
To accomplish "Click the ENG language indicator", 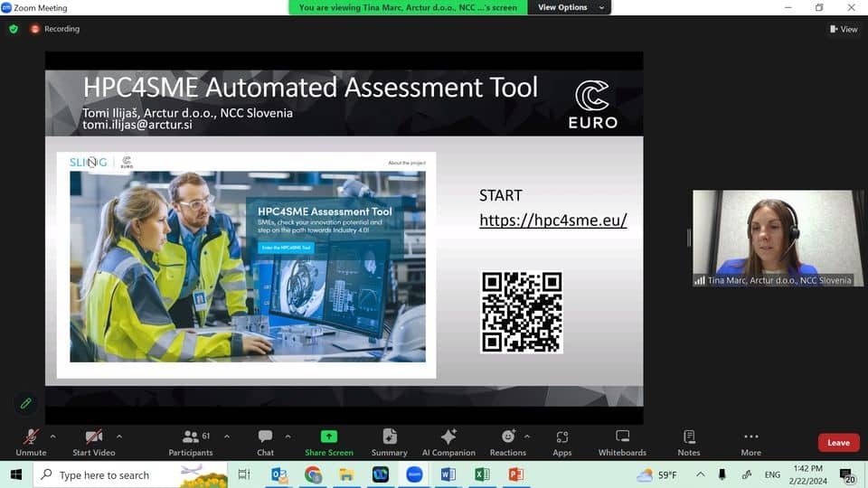I will coord(772,474).
